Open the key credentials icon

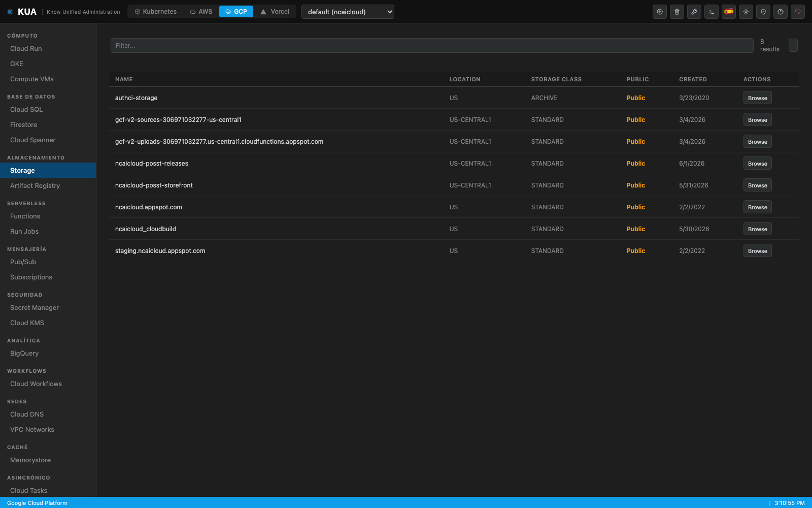pos(694,12)
